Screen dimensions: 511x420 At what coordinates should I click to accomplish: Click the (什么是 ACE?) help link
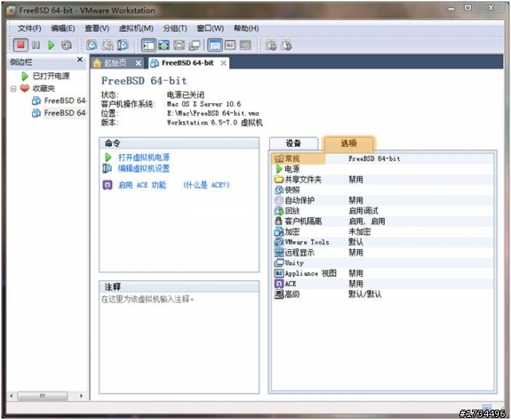[206, 185]
